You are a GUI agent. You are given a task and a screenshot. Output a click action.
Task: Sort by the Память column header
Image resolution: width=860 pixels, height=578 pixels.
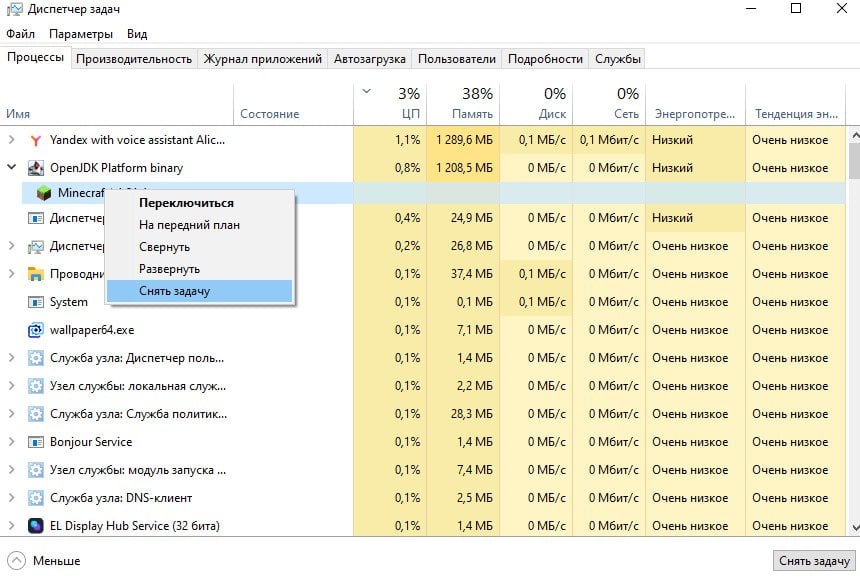[x=463, y=104]
